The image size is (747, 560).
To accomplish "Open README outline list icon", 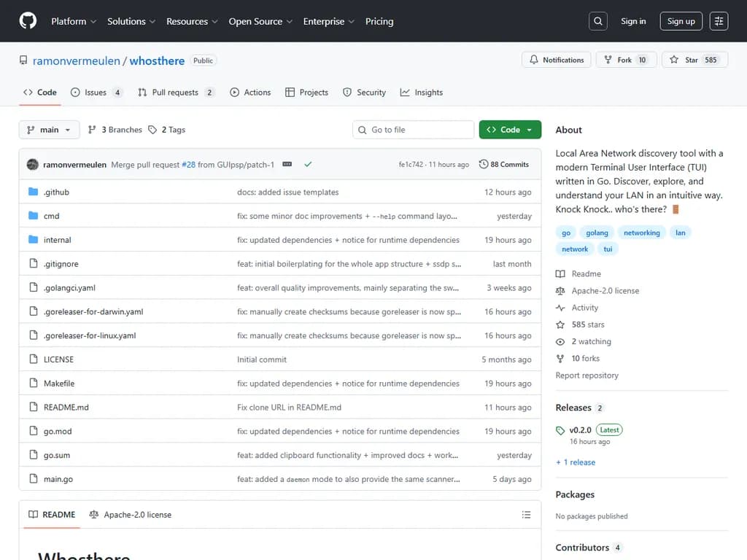I will point(526,515).
